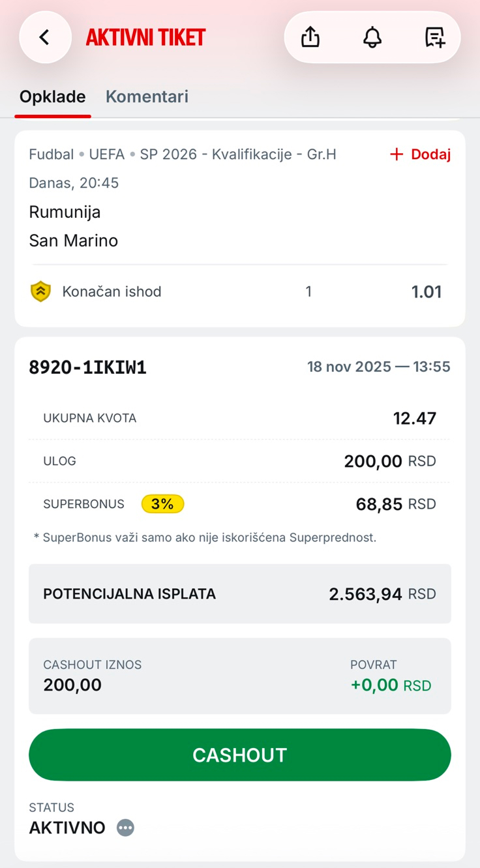Tap the green CASHOUT button
Viewport: 480px width, 868px height.
(x=240, y=755)
